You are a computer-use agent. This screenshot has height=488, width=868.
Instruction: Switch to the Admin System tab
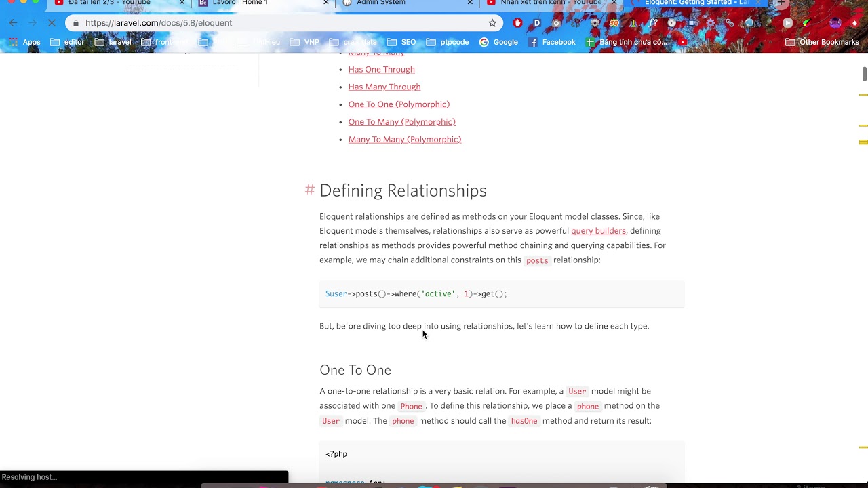[x=407, y=3]
